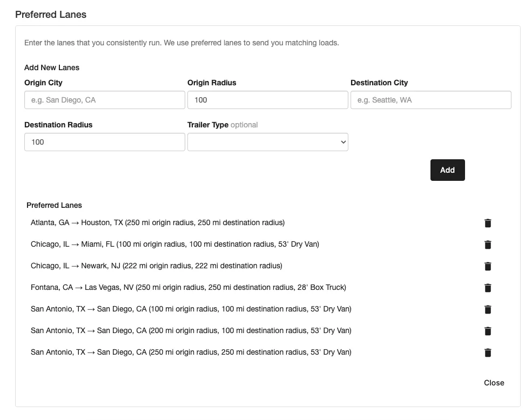Focus the Destination City input field
This screenshot has width=532, height=420.
click(431, 100)
